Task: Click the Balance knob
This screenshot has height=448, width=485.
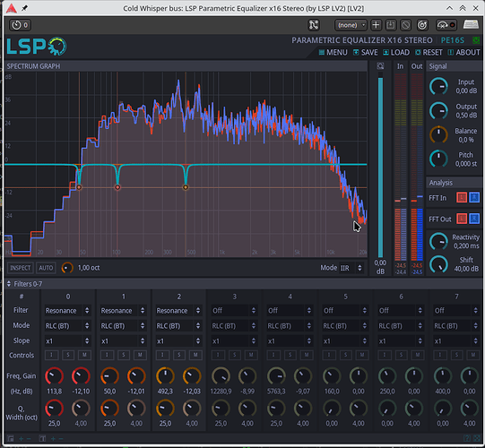Action: [x=438, y=134]
